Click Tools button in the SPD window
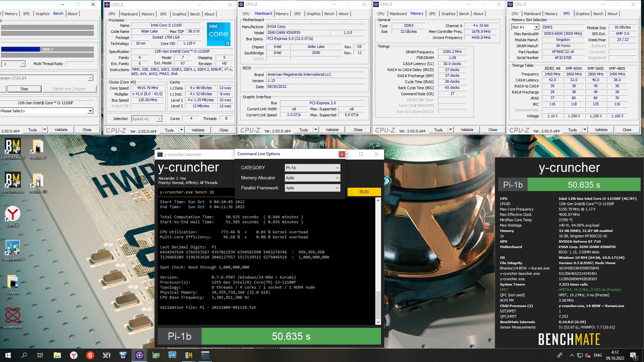The image size is (644, 362). click(x=572, y=130)
